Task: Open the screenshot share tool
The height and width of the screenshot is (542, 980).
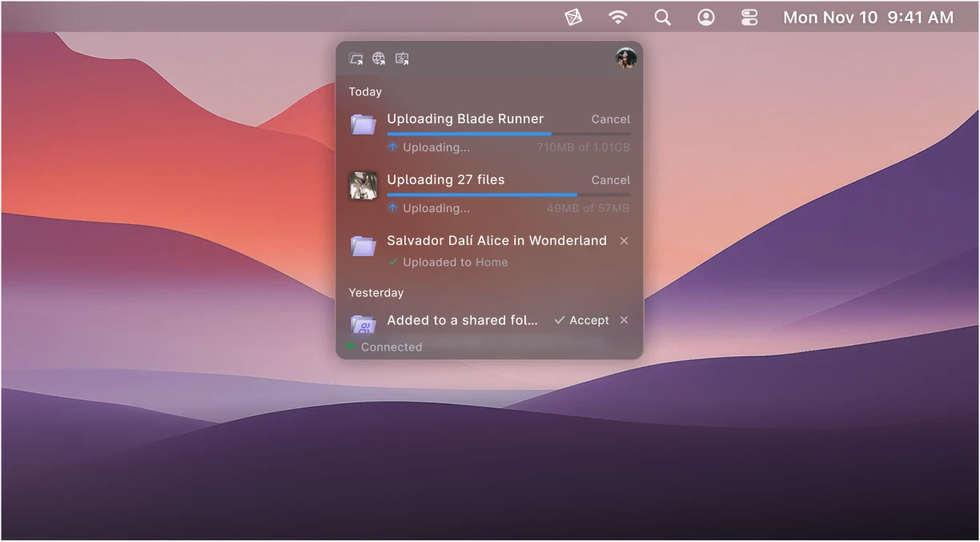Action: 402,58
